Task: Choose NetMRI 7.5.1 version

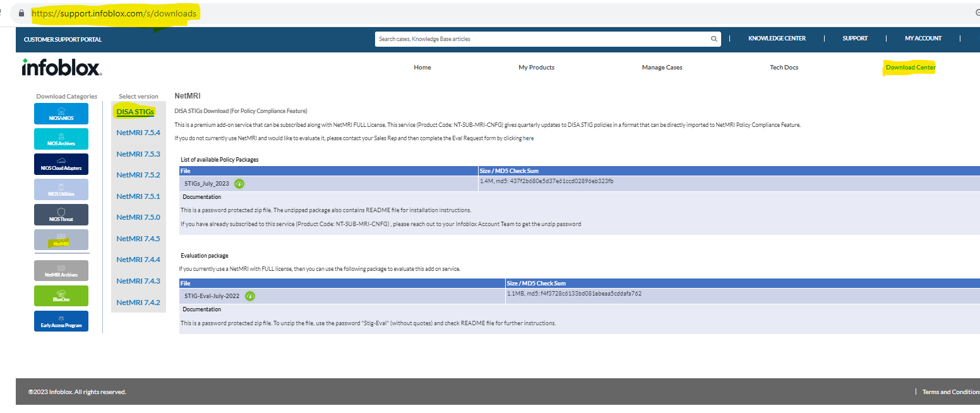Action: pos(138,196)
